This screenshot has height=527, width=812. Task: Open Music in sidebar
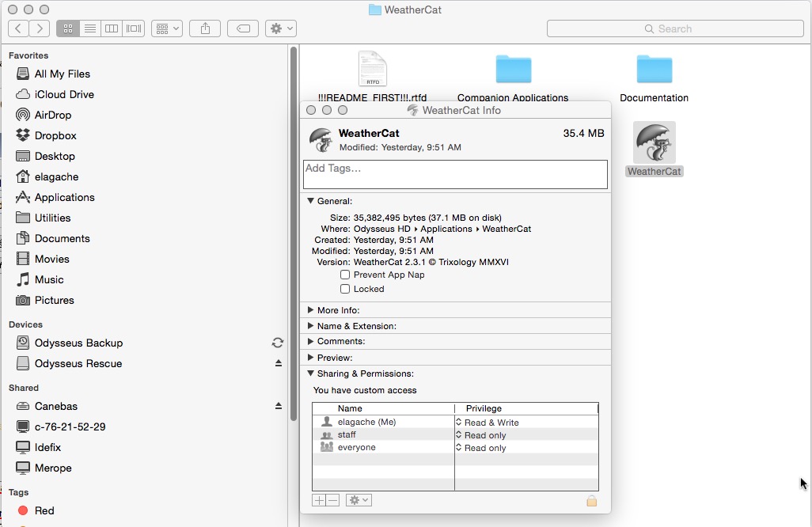(x=49, y=279)
